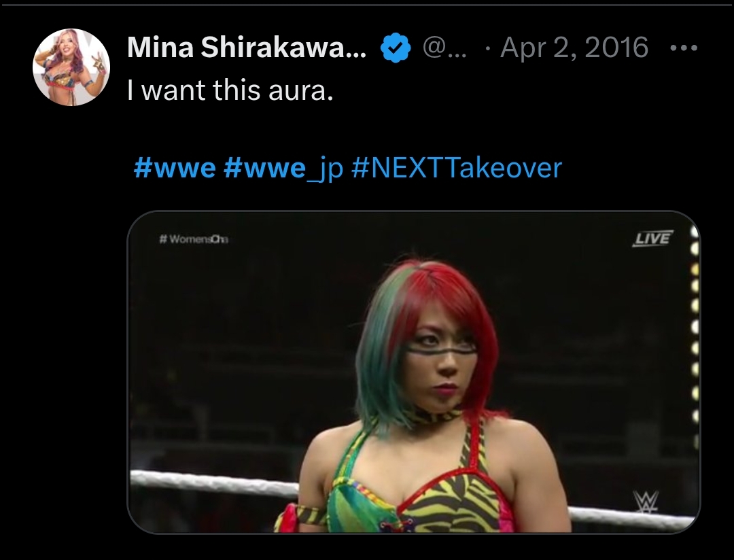
Task: Open the #NEXTTakeover hashtag
Action: pos(456,168)
